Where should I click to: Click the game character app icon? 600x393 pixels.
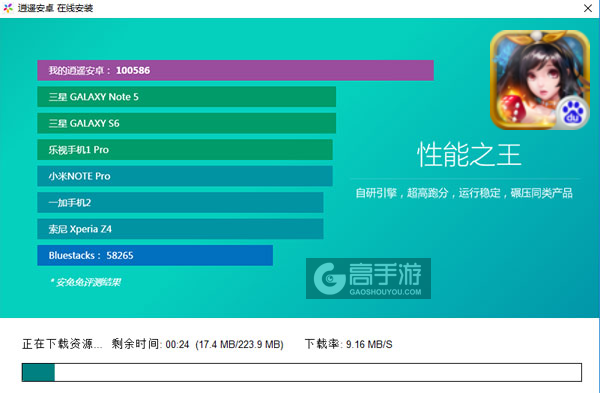(x=540, y=80)
